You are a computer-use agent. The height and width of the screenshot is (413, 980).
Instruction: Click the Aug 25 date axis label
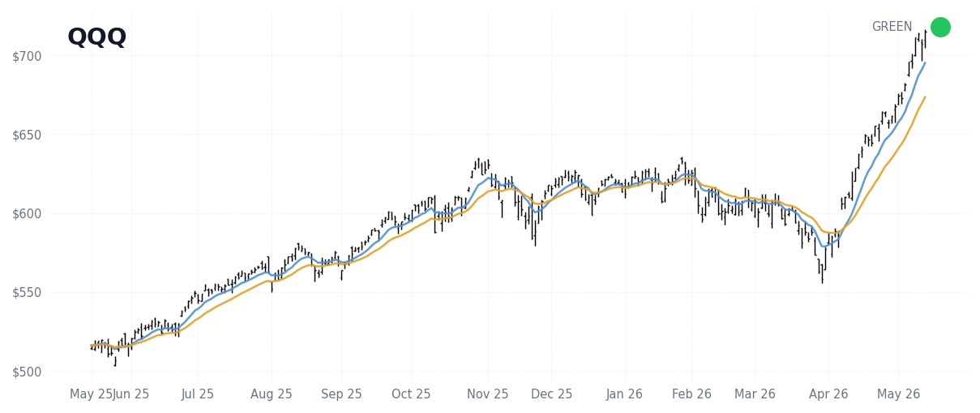272,394
